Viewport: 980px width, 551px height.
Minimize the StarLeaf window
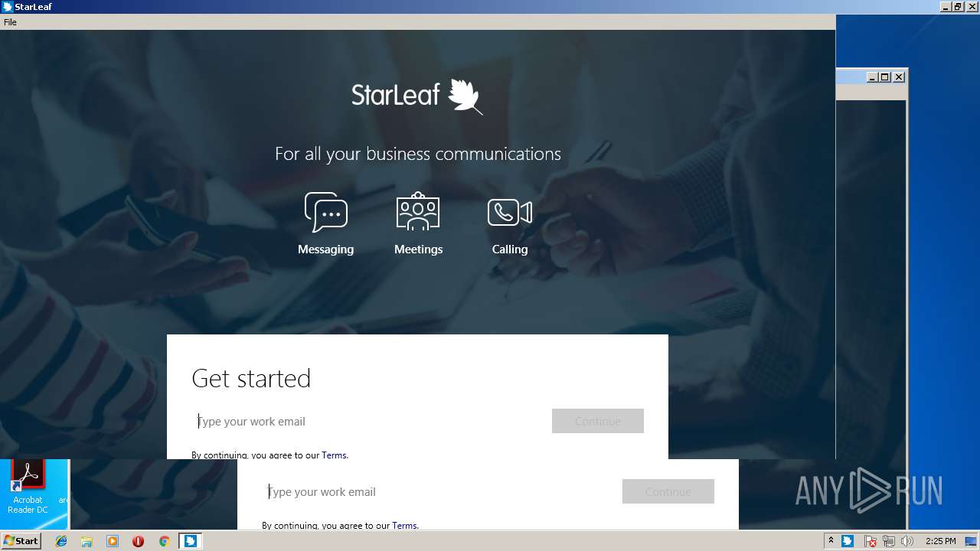[946, 7]
